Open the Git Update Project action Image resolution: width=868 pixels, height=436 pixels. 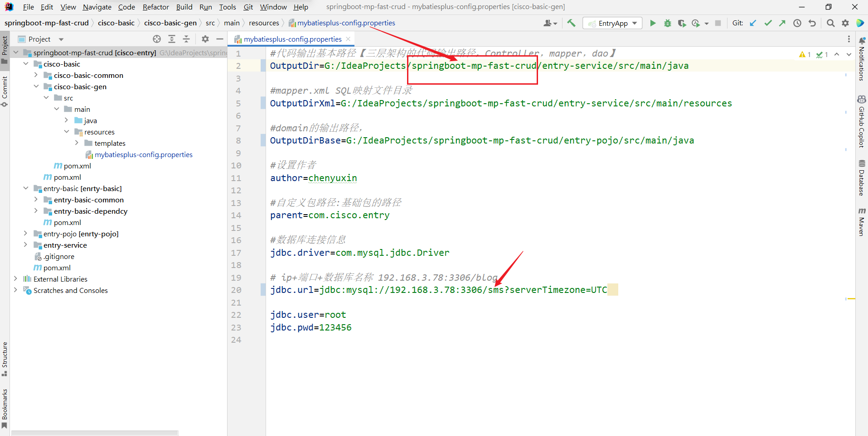753,23
